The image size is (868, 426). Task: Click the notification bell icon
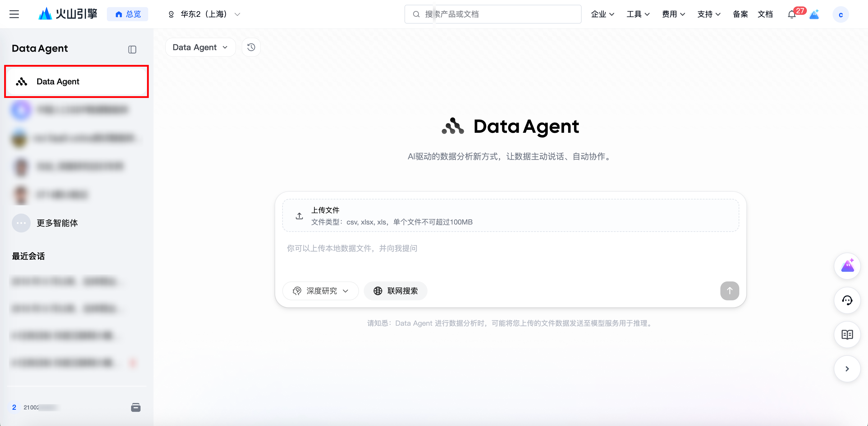(792, 14)
